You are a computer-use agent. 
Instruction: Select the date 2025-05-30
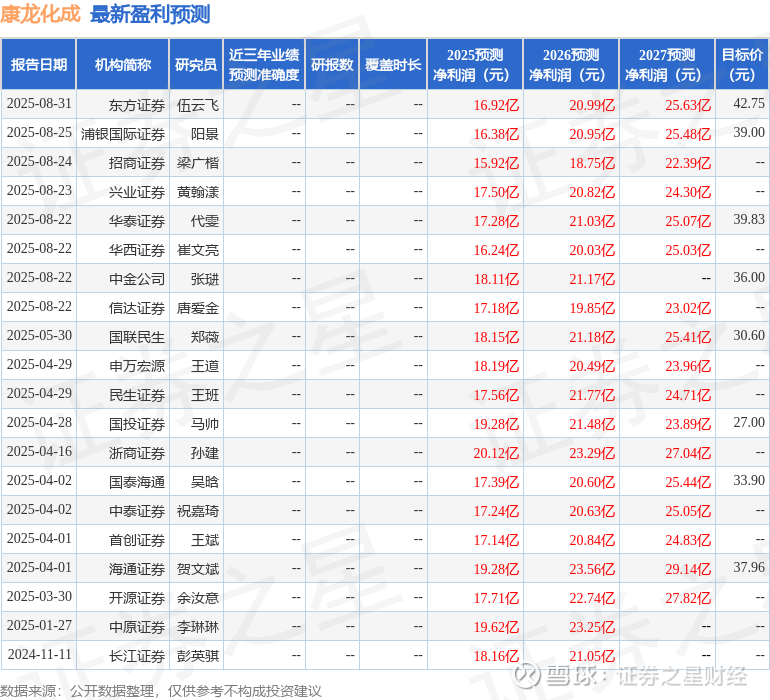(39, 336)
